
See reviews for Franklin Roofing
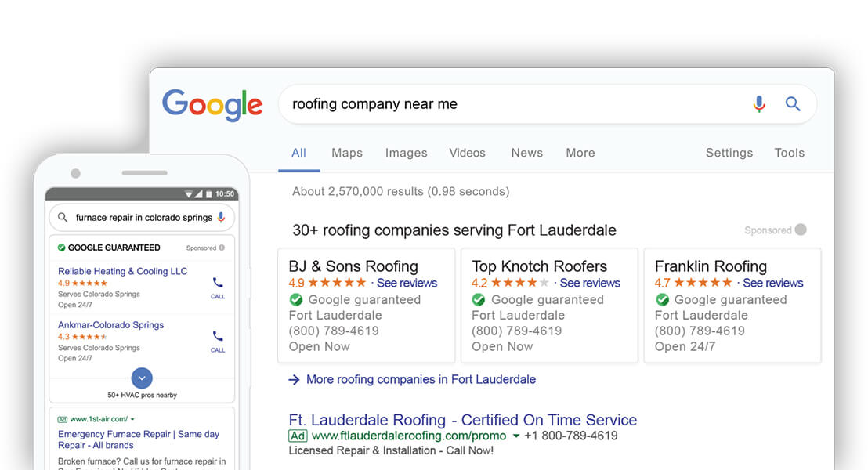click(772, 283)
